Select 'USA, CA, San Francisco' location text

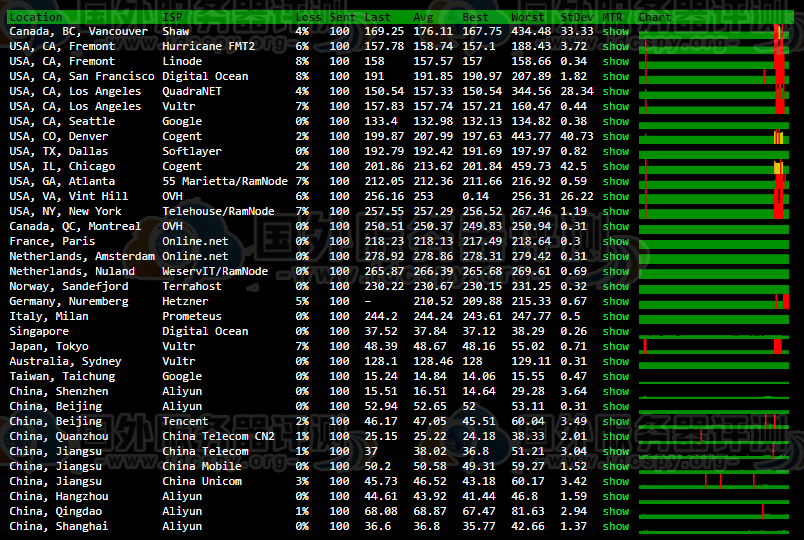(82, 76)
